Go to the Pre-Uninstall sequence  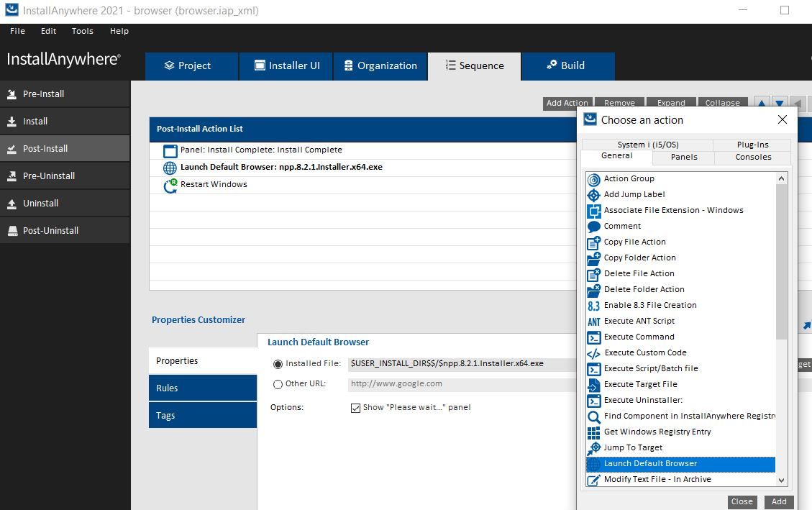click(x=65, y=176)
